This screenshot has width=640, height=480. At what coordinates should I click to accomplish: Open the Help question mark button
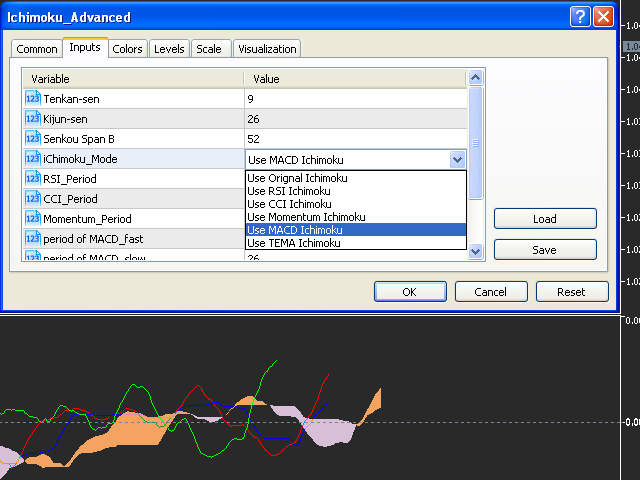[x=580, y=17]
